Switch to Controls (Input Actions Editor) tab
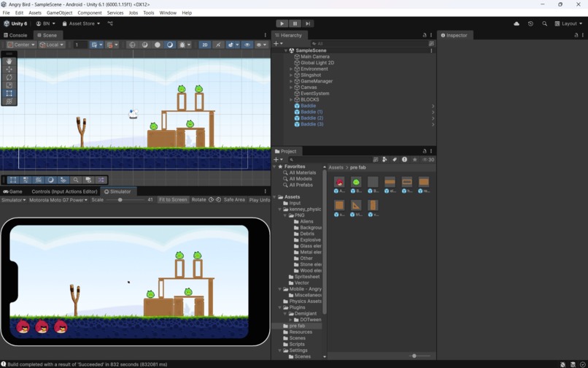 click(x=64, y=191)
